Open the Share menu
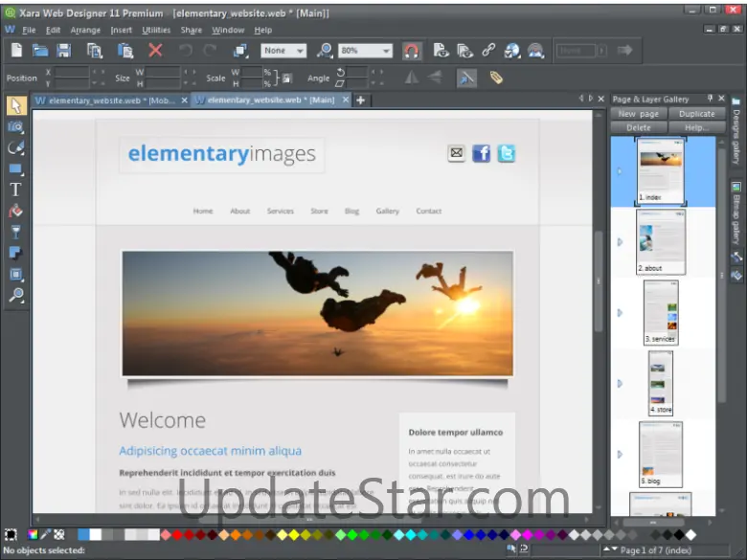The image size is (747, 560). [x=191, y=30]
